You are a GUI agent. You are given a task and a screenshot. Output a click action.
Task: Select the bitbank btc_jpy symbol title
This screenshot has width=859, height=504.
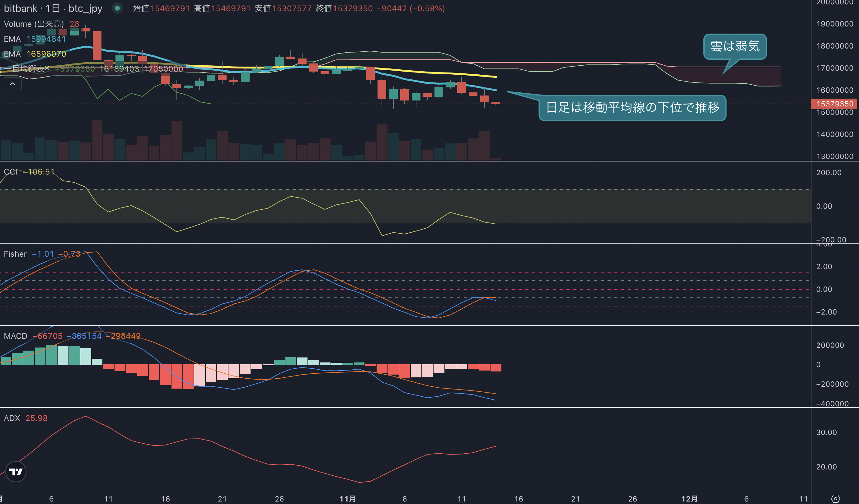[53, 8]
